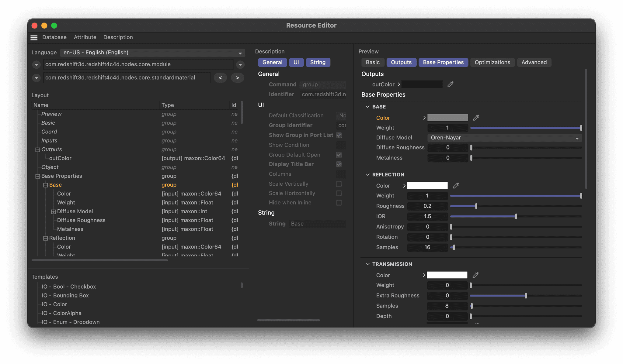Go to previous resource with < button
This screenshot has height=364, width=623.
[220, 78]
